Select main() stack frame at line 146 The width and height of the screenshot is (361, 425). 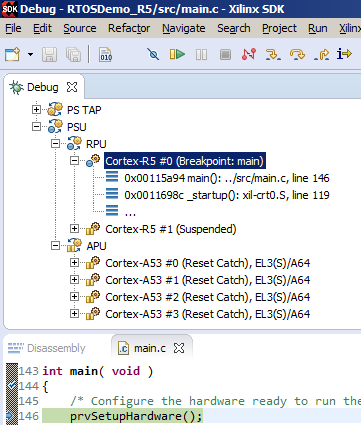(x=227, y=178)
